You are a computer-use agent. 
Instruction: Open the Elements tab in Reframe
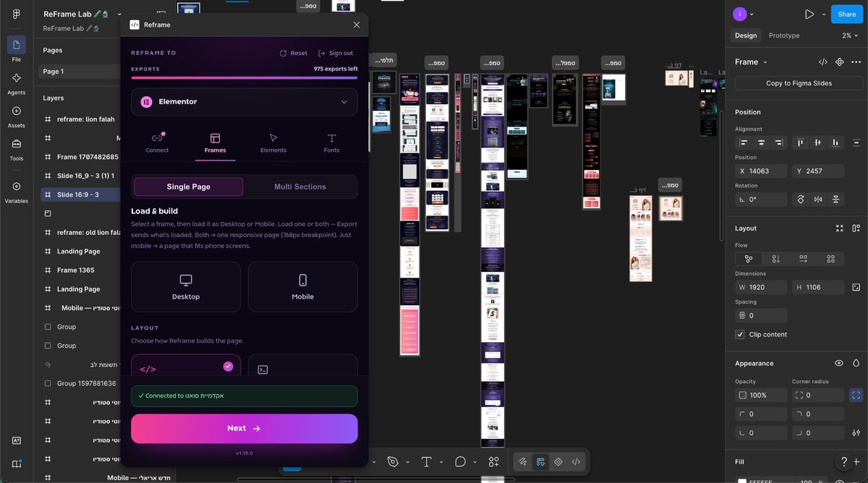point(273,142)
